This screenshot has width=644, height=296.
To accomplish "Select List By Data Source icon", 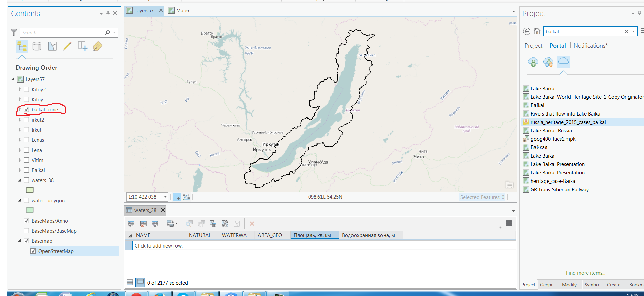I will 37,46.
